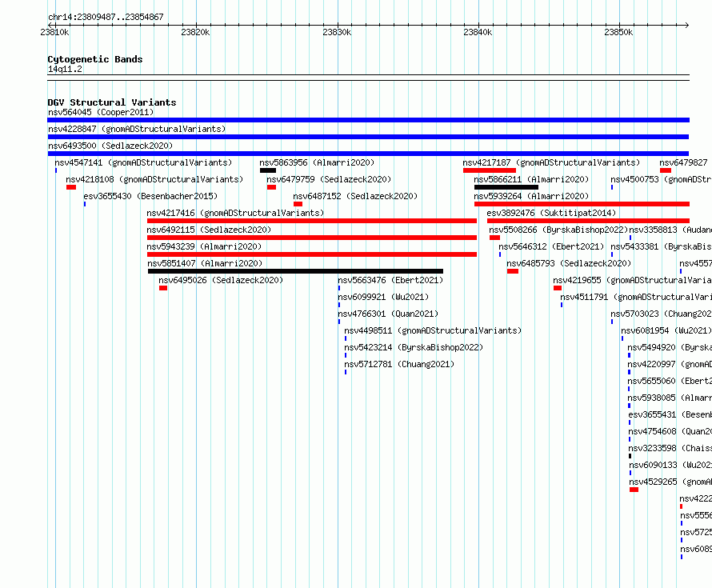712x588 pixels.
Task: Click the nsv4217416 variant label
Action: [235, 213]
